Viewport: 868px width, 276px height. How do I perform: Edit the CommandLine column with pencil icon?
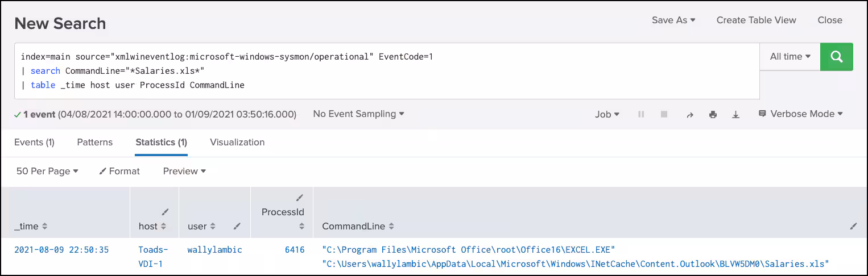point(853,226)
